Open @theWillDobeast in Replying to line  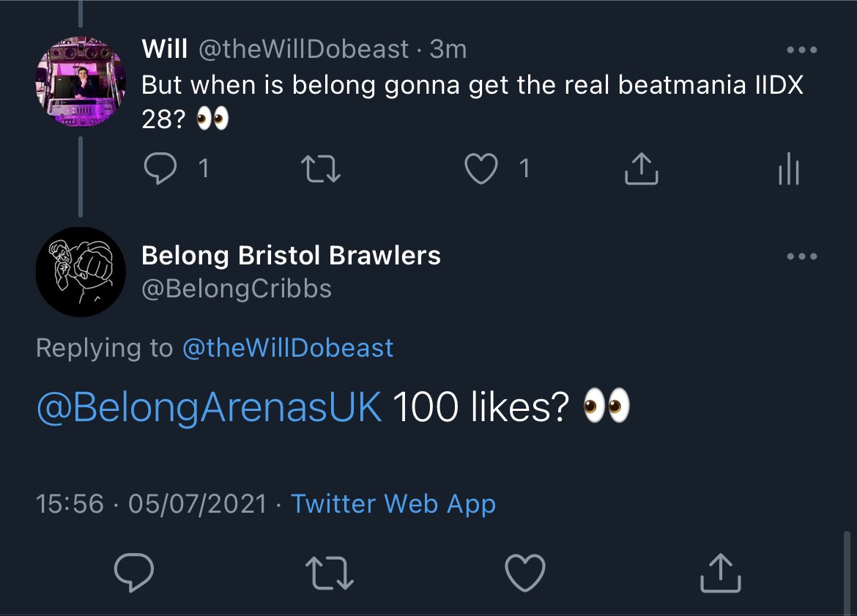click(x=288, y=347)
